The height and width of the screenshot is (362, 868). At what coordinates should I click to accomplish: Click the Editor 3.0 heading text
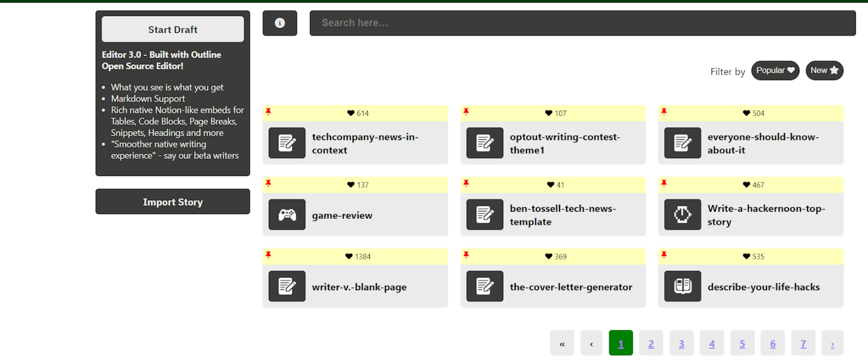(x=161, y=60)
